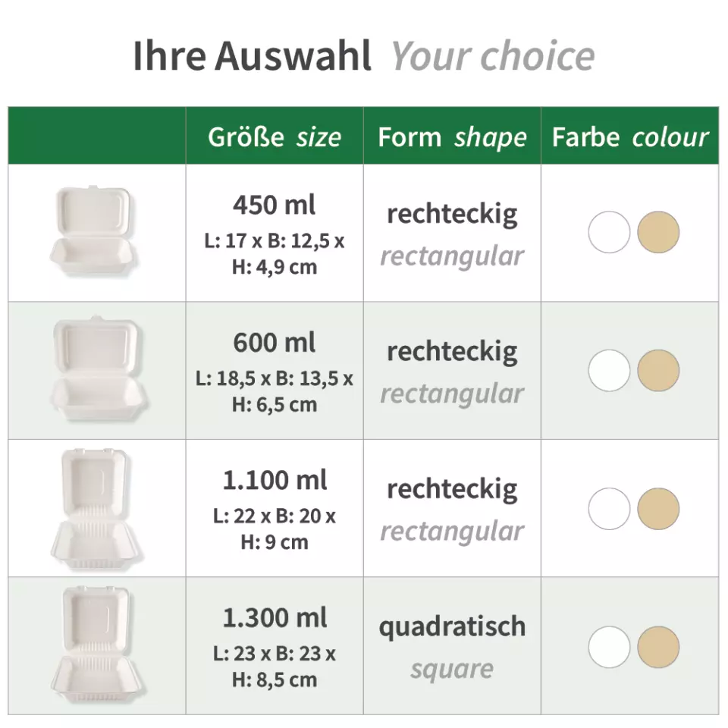Select brown colour for 1.100 ml box

click(x=658, y=508)
